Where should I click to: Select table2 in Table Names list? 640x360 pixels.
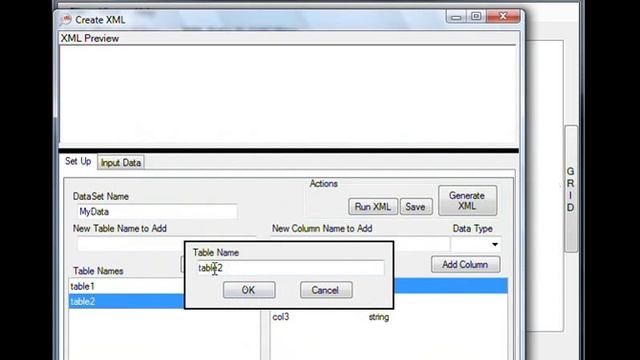coord(127,301)
